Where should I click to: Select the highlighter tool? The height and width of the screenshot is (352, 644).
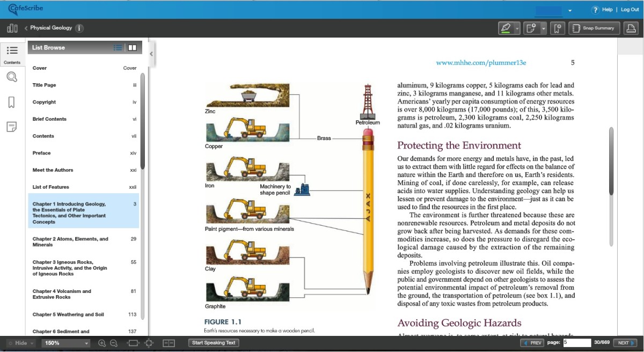pos(505,28)
